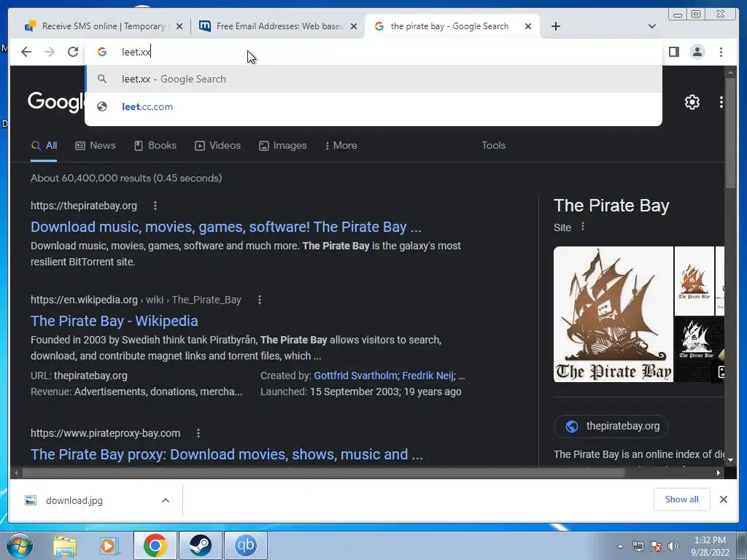Image resolution: width=747 pixels, height=560 pixels.
Task: Open the search Tools options
Action: point(493,146)
